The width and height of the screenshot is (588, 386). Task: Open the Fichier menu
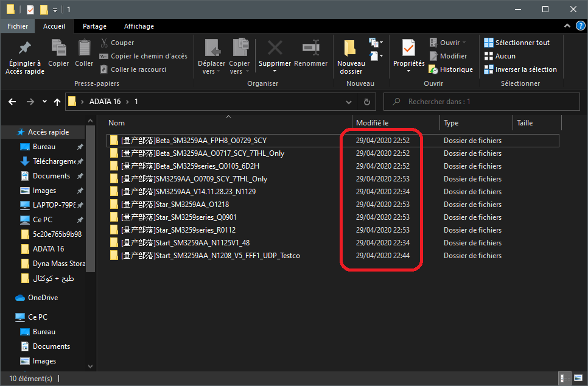point(18,26)
